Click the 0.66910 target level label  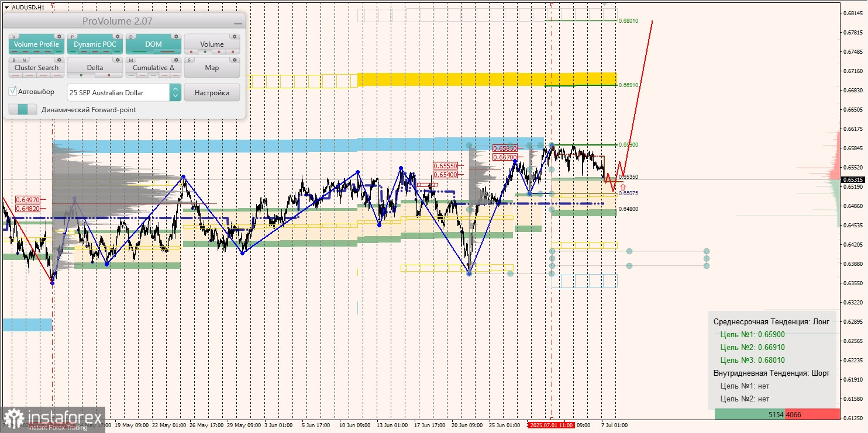pyautogui.click(x=628, y=85)
